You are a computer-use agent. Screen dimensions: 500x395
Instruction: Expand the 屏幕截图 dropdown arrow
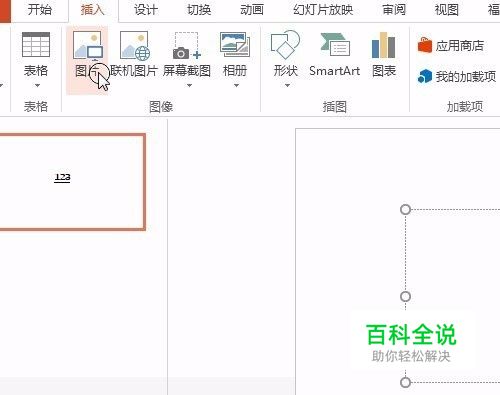189,86
